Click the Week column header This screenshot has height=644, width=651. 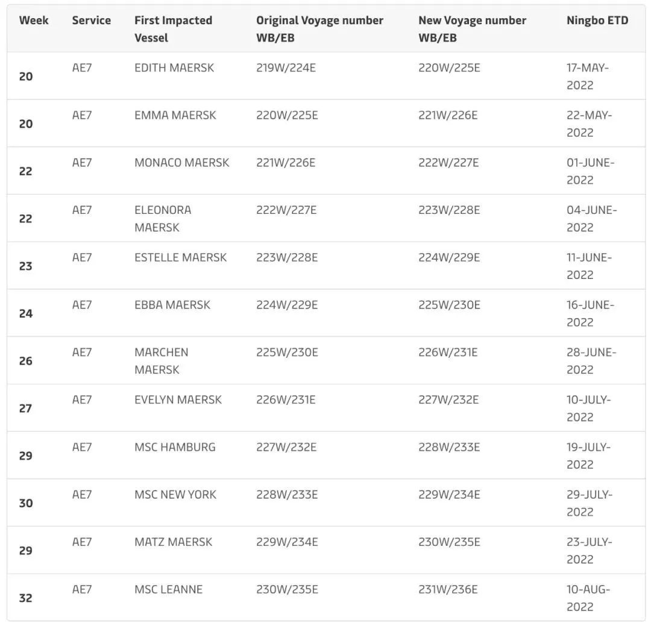click(x=34, y=20)
